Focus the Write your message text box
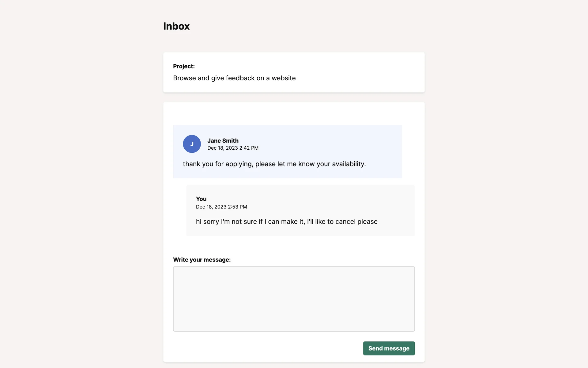The height and width of the screenshot is (368, 588). click(294, 299)
